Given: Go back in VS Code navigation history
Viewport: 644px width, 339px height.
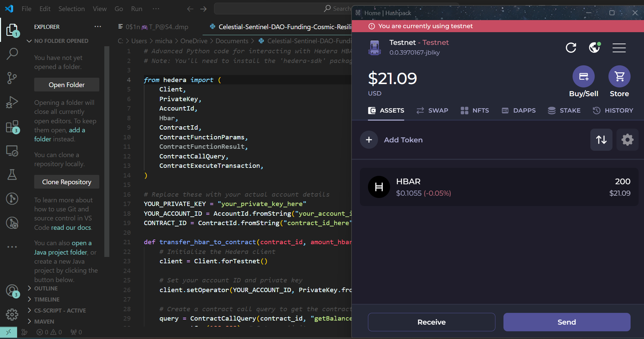Looking at the screenshot, I should (190, 9).
